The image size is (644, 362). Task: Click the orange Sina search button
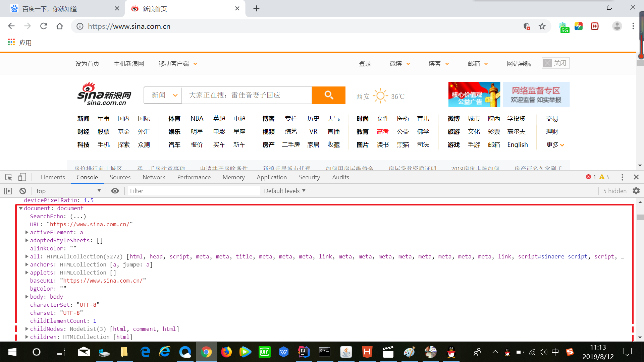tap(329, 95)
